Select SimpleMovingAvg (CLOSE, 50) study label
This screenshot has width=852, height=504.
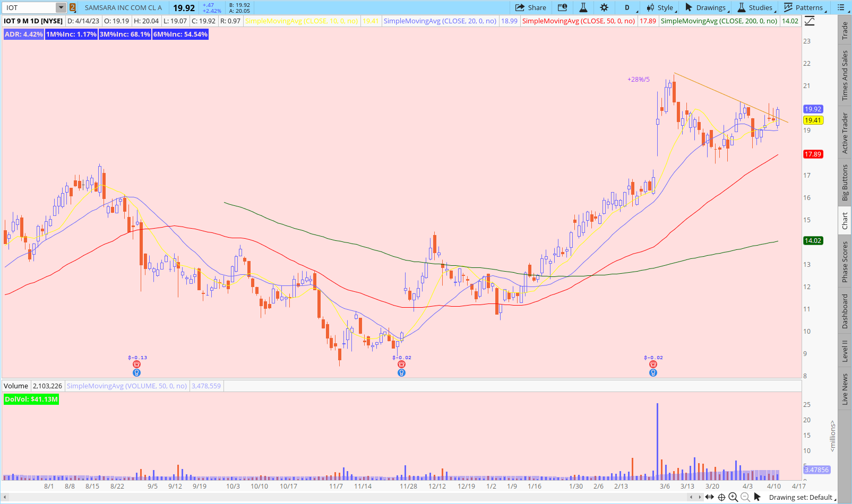click(579, 21)
